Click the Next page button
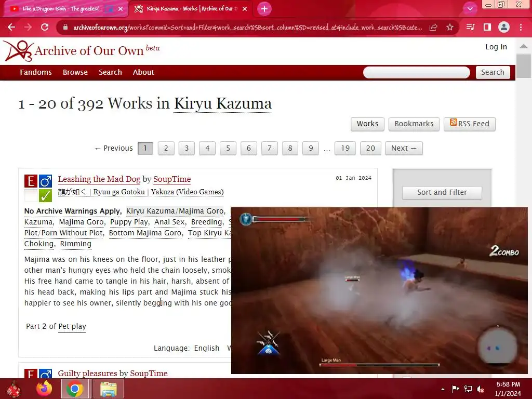The height and width of the screenshot is (399, 532). coord(404,148)
